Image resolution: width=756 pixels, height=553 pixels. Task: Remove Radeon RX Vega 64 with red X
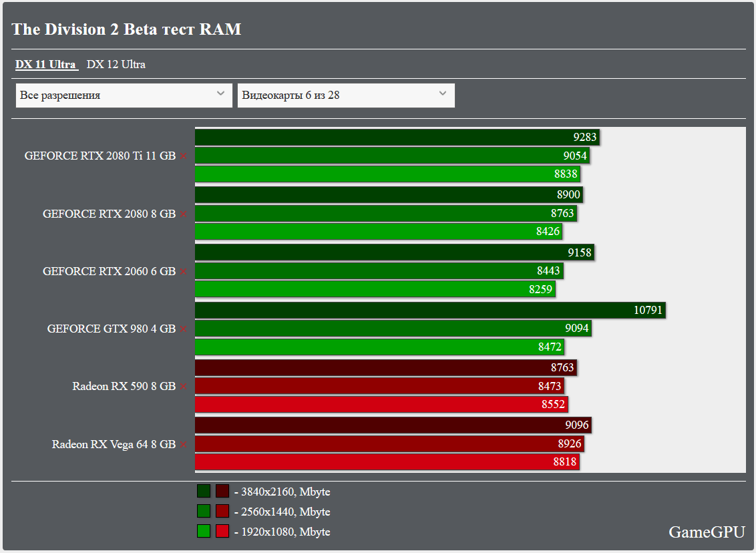coord(183,444)
